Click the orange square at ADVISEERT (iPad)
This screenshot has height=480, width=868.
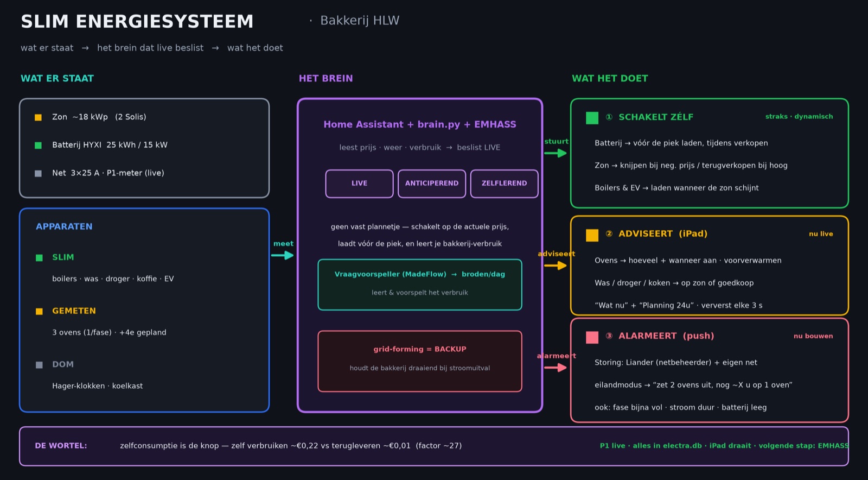click(592, 235)
